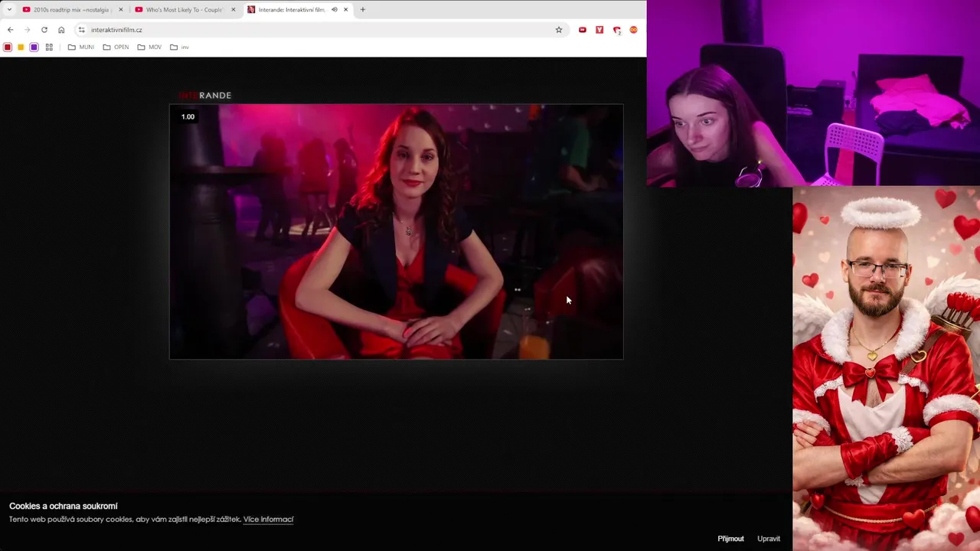Go forward in browser history

point(27,30)
